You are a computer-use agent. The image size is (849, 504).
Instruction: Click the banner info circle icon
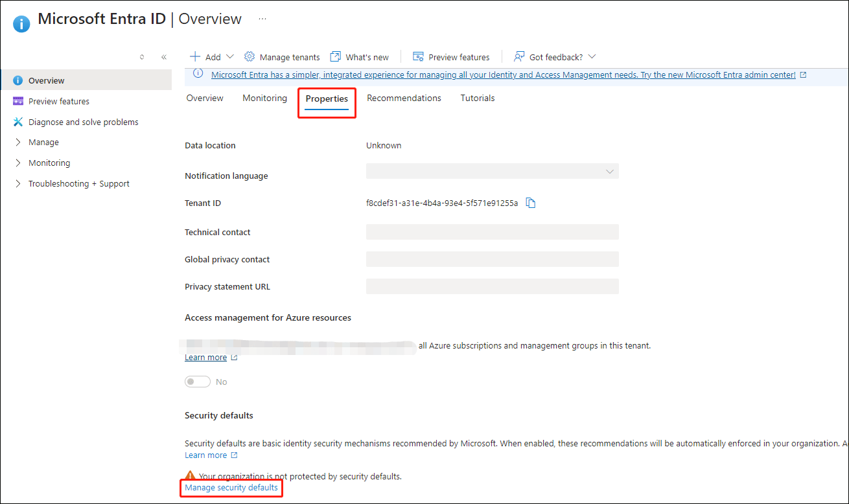198,74
